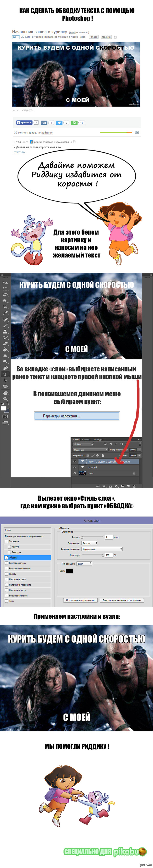Select the Dodge tool
This screenshot has height=868, width=153.
[x=5, y=361]
